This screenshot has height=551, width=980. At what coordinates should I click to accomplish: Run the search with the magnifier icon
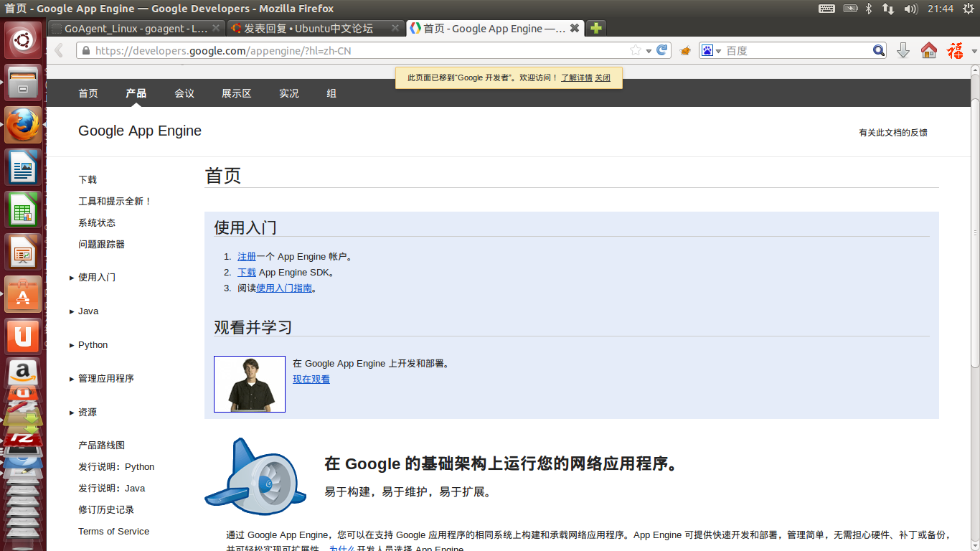tap(879, 50)
